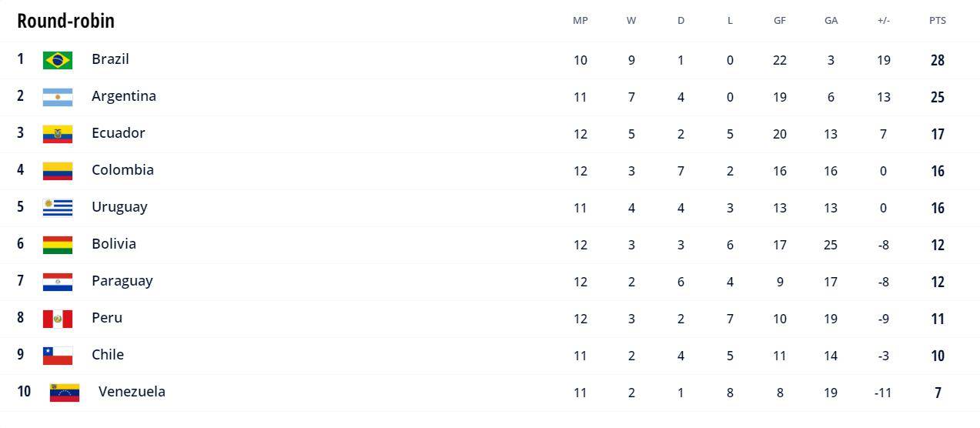The width and height of the screenshot is (980, 428).
Task: Click the Round-robin heading
Action: click(65, 21)
